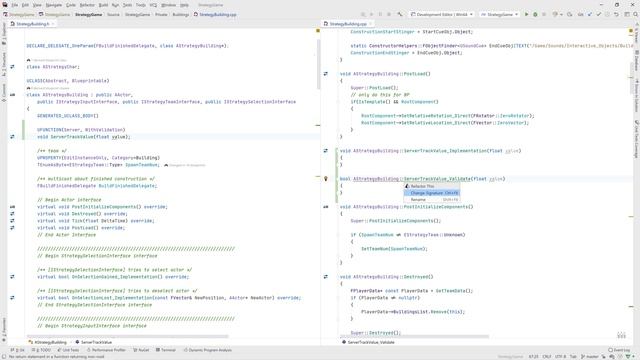
Task: Run the StrategyGame configuration
Action: [x=527, y=14]
